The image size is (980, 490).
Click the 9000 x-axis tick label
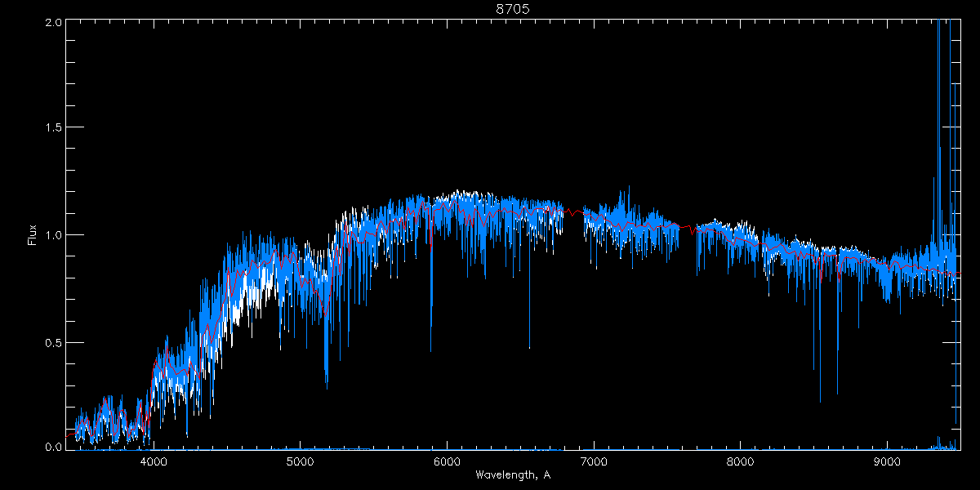pos(888,461)
